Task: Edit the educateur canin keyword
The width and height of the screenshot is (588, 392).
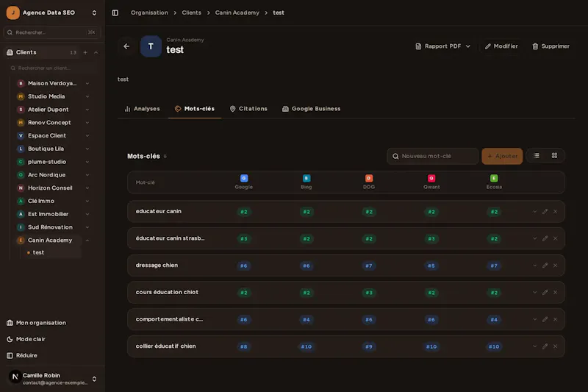Action: (545, 212)
